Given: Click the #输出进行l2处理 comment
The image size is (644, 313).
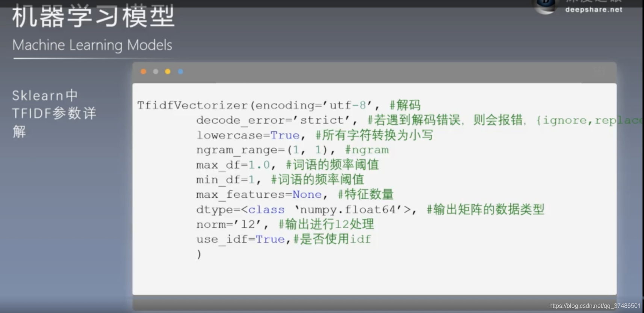Looking at the screenshot, I should tap(326, 224).
